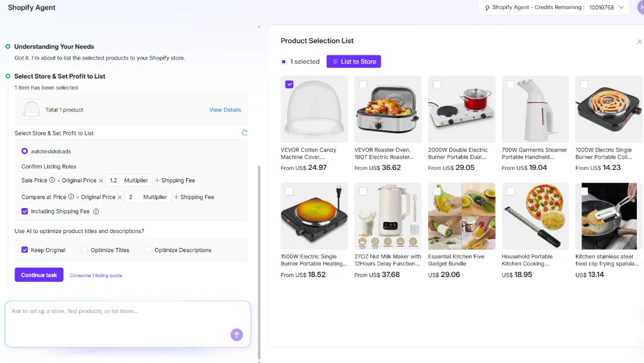The width and height of the screenshot is (644, 363).
Task: Select the autotestdobads store radio button
Action: pyautogui.click(x=24, y=151)
